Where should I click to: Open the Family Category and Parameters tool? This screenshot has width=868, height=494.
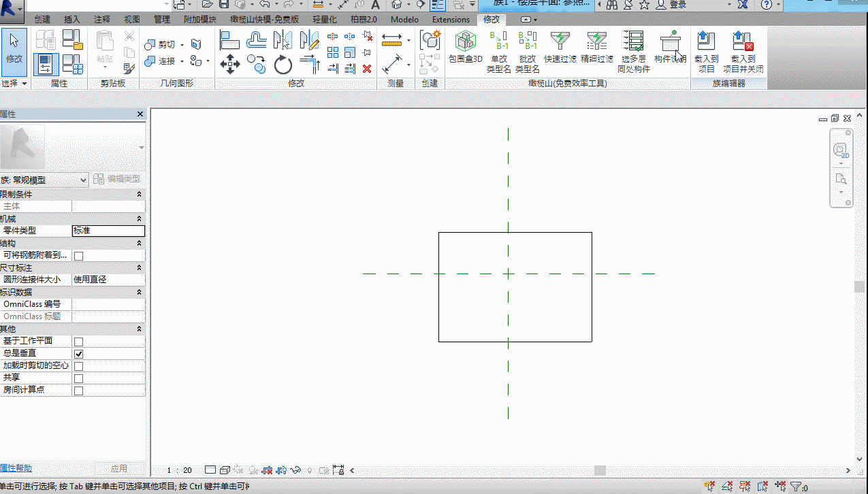tap(73, 40)
